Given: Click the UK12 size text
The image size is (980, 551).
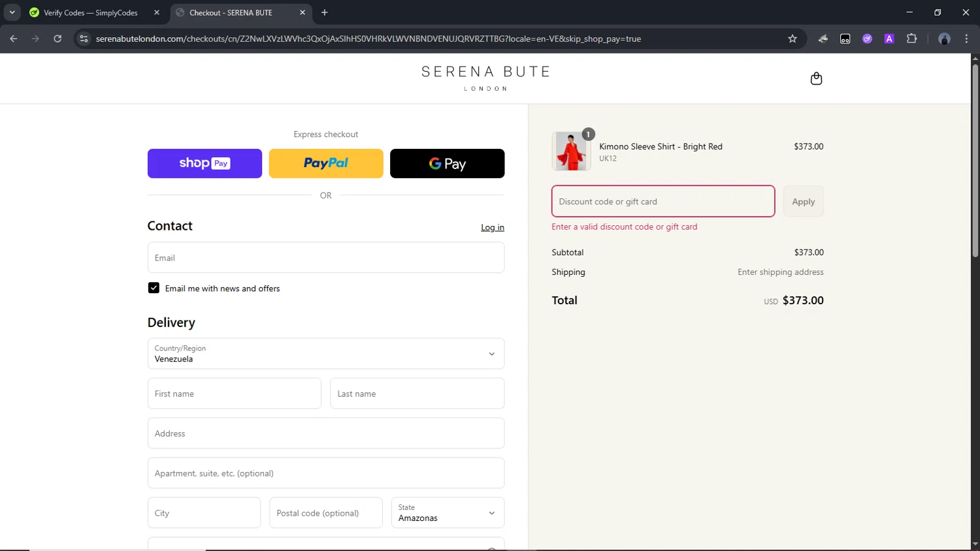Looking at the screenshot, I should pos(608,159).
